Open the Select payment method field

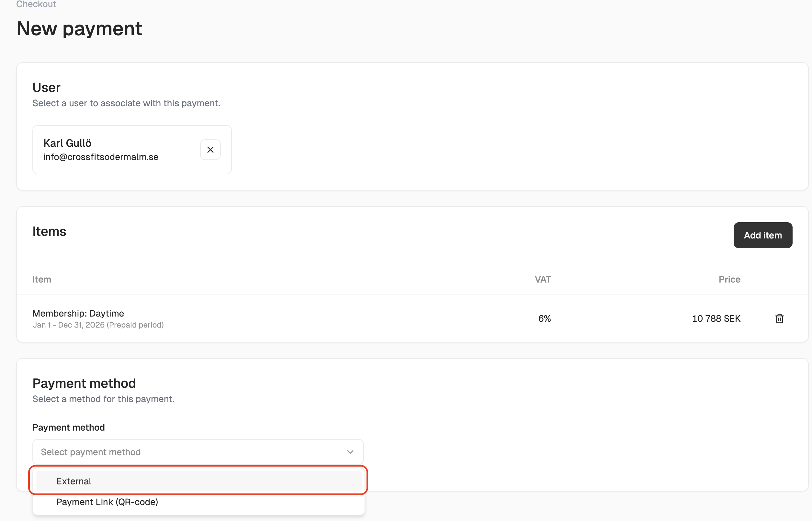(x=189, y=452)
